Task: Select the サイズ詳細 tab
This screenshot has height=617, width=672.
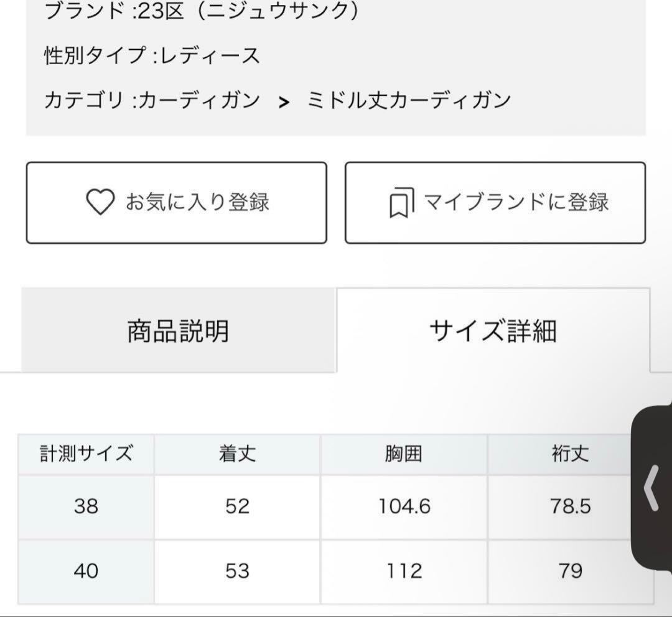Action: (495, 331)
